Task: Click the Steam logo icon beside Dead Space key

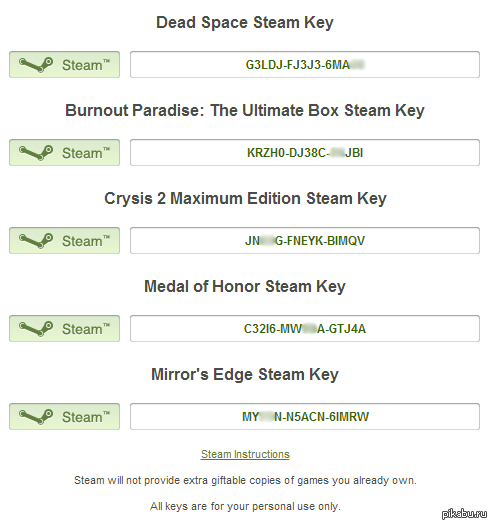Action: coord(36,65)
